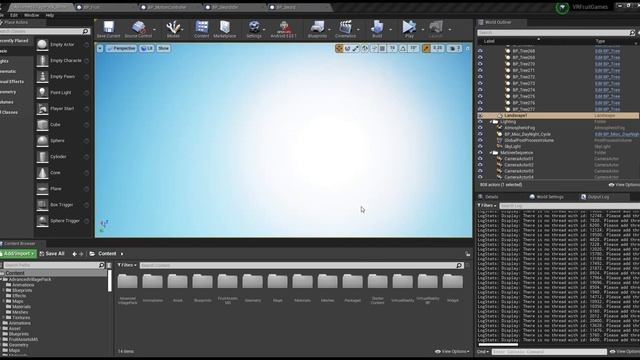
Task: Open the viewport options dropdown arrow
Action: point(100,48)
